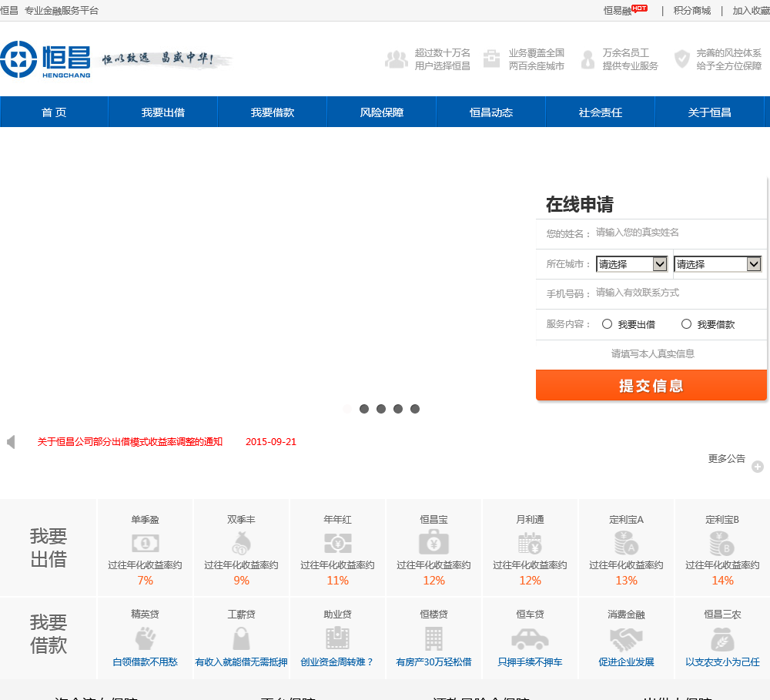This screenshot has width=770, height=700.
Task: Click the plus icon beside 更多公告
Action: point(757,467)
